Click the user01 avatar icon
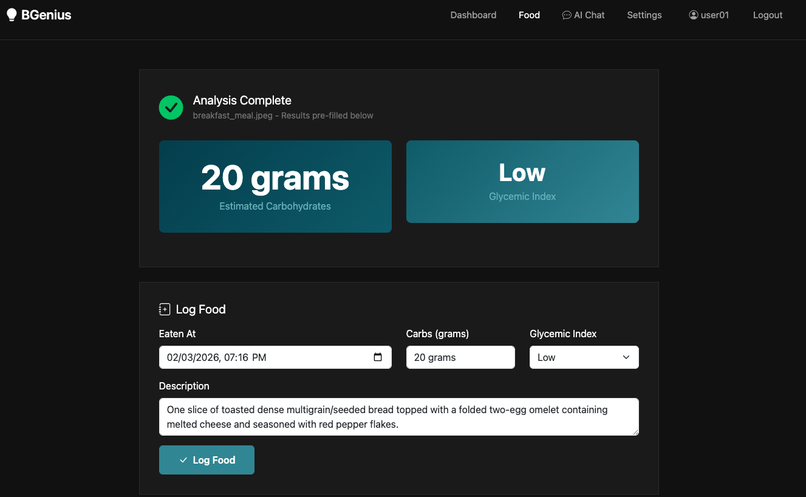Image resolution: width=806 pixels, height=497 pixels. [x=693, y=15]
